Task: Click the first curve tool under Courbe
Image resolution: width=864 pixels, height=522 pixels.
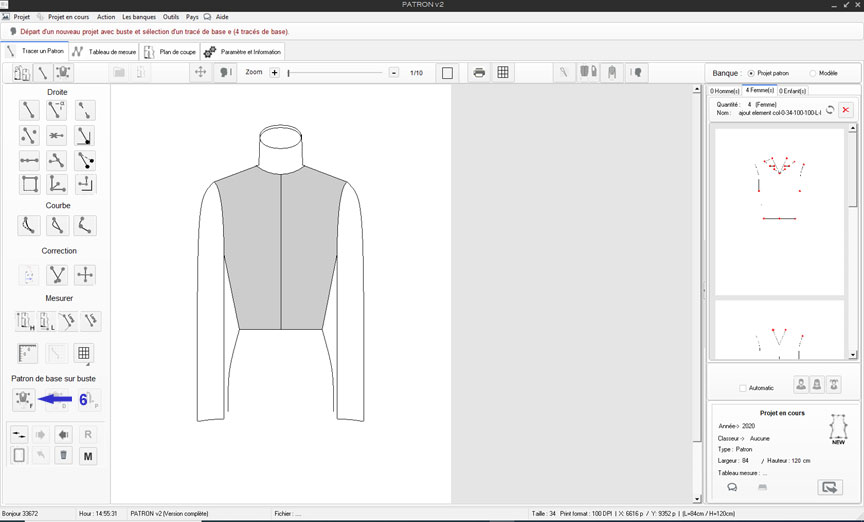Action: coord(29,226)
